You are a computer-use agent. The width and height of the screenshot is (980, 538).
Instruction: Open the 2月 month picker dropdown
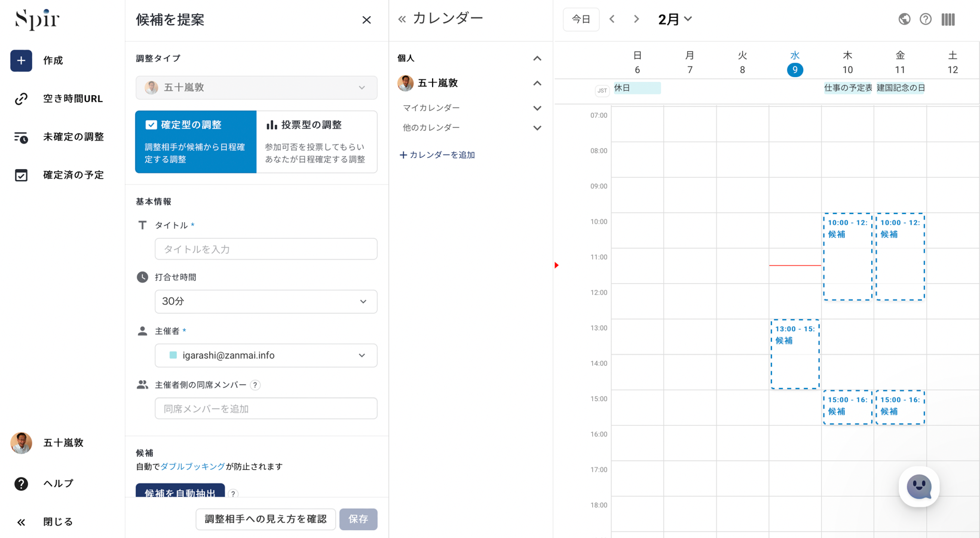coord(675,19)
